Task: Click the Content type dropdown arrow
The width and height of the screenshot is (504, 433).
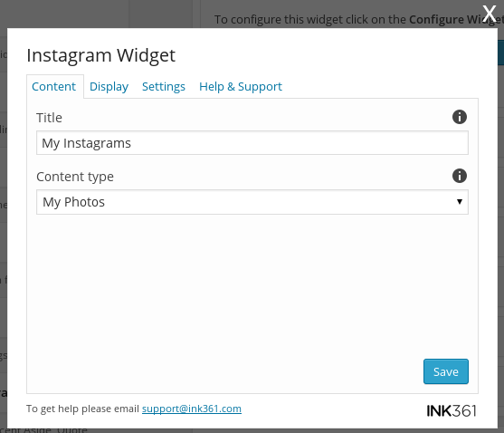Action: point(460,202)
